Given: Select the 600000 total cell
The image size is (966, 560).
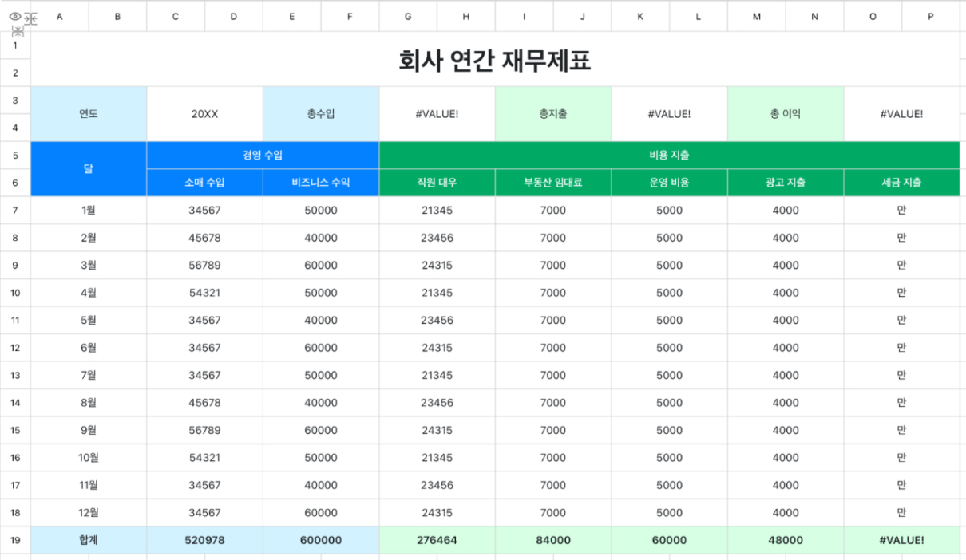Looking at the screenshot, I should (321, 540).
